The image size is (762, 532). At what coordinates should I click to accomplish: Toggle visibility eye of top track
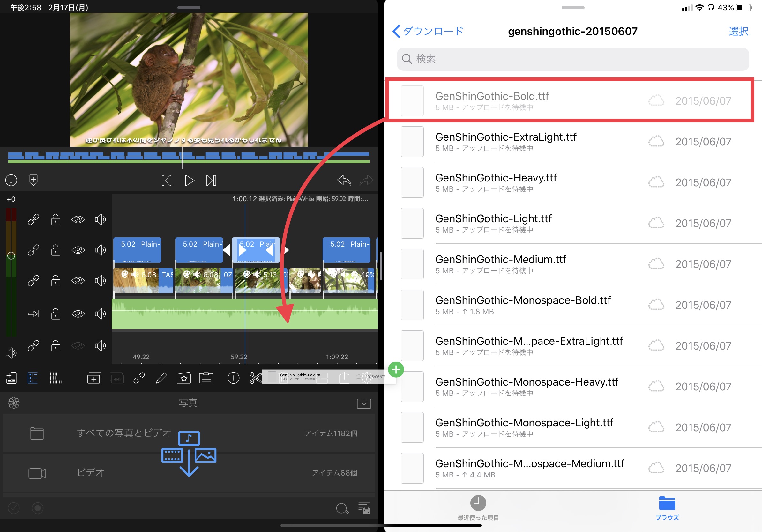click(x=78, y=219)
